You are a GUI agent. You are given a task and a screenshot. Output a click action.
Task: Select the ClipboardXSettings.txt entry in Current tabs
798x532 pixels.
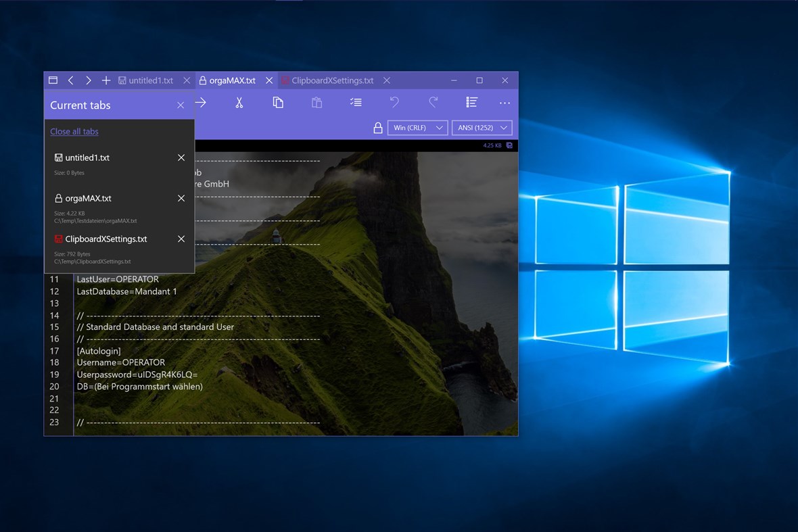pos(105,239)
